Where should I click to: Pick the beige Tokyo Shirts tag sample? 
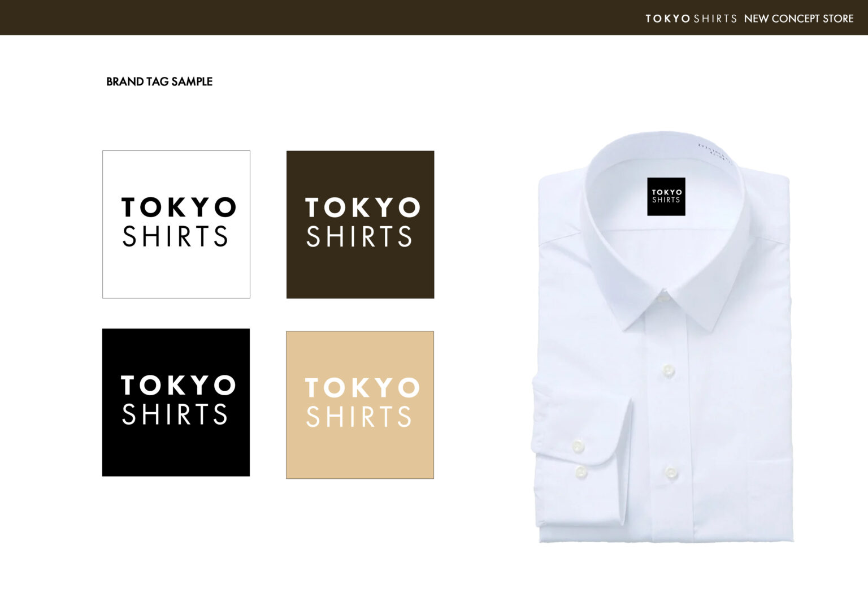360,405
